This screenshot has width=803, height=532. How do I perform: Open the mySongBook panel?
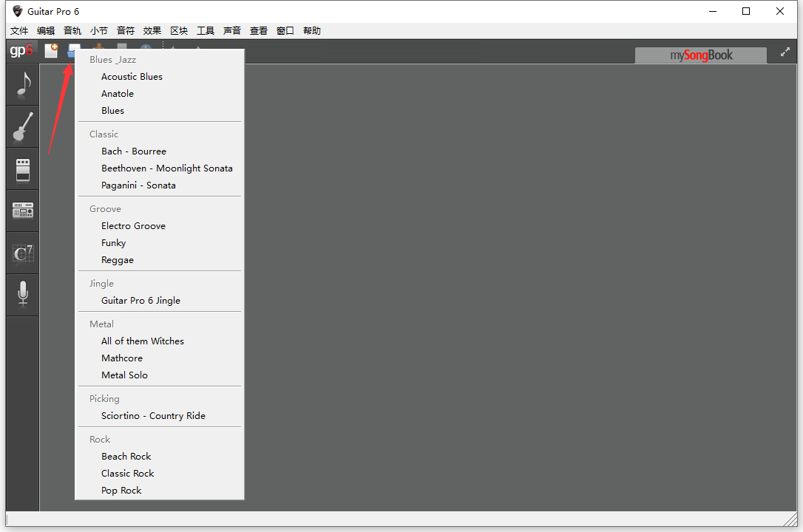(699, 55)
